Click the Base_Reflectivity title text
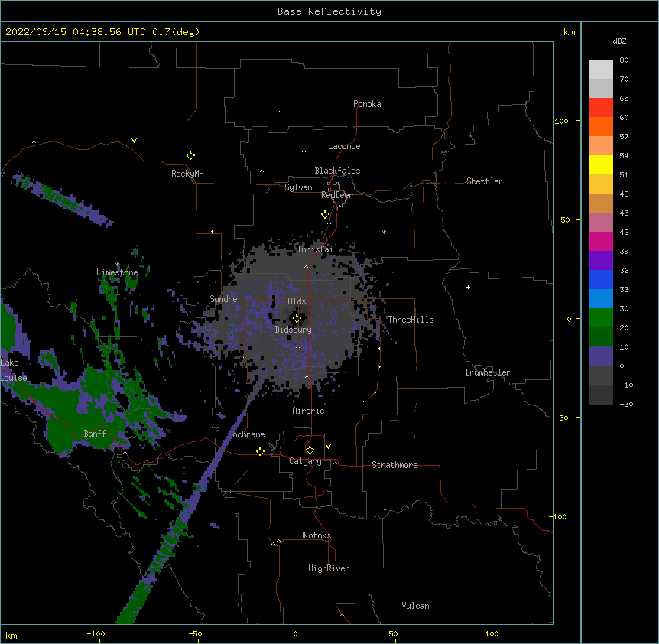Viewport: 659px width, 644px height. pos(329,11)
